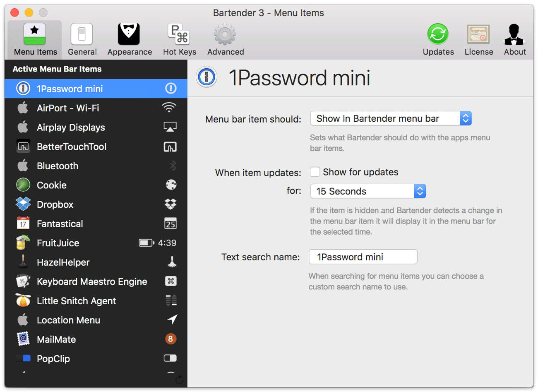Select the FruitJuice row
The width and height of the screenshot is (538, 392).
click(96, 243)
